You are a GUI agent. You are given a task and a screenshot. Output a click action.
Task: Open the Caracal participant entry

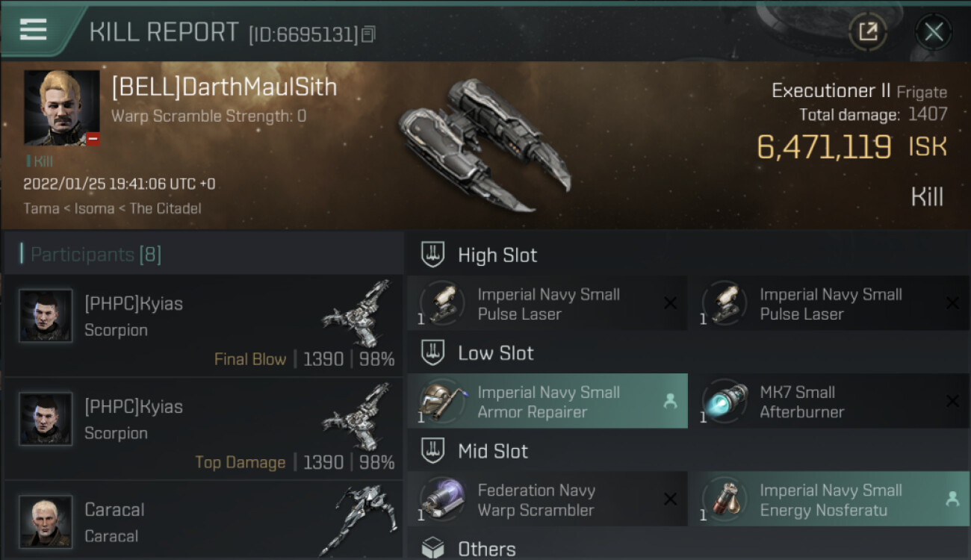pyautogui.click(x=203, y=521)
